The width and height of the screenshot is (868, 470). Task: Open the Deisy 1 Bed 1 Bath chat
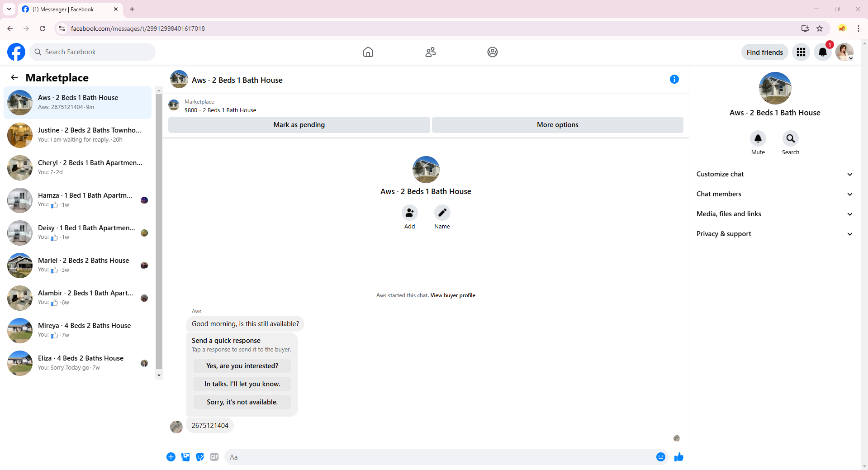[x=78, y=233]
